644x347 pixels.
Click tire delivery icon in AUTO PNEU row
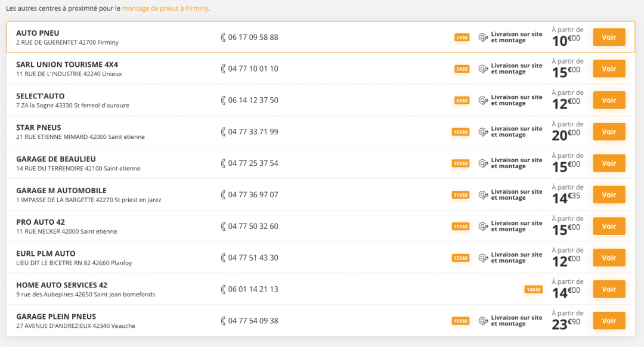484,38
